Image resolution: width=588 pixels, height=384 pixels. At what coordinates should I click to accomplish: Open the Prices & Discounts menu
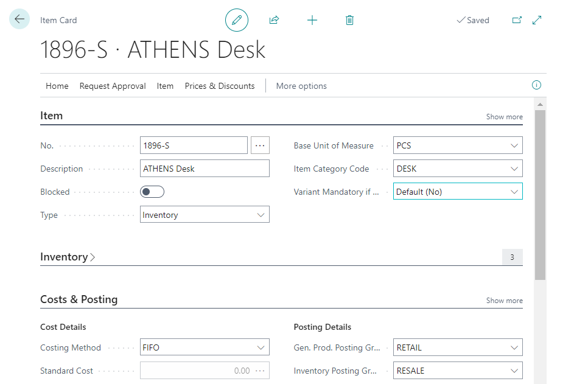[x=220, y=86]
